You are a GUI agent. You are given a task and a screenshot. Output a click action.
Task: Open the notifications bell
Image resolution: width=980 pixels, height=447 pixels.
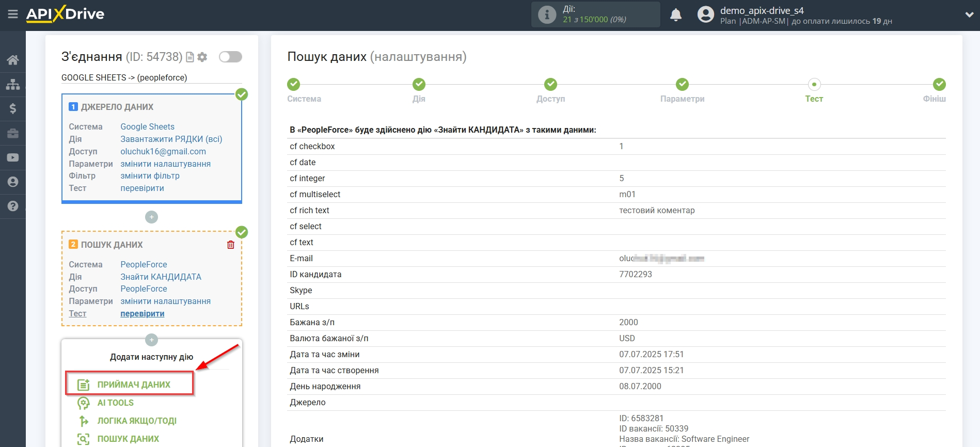(x=676, y=14)
